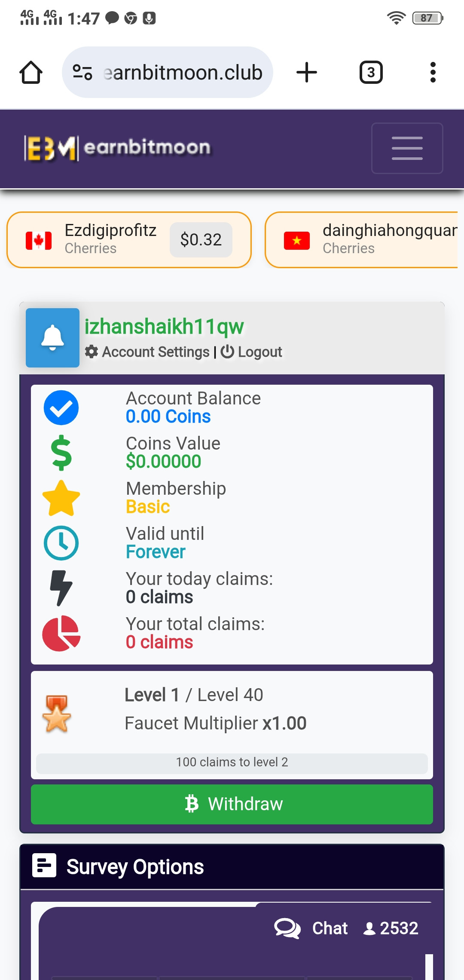The image size is (464, 980).
Task: Tap the blue verified checkmark icon
Action: click(x=61, y=407)
